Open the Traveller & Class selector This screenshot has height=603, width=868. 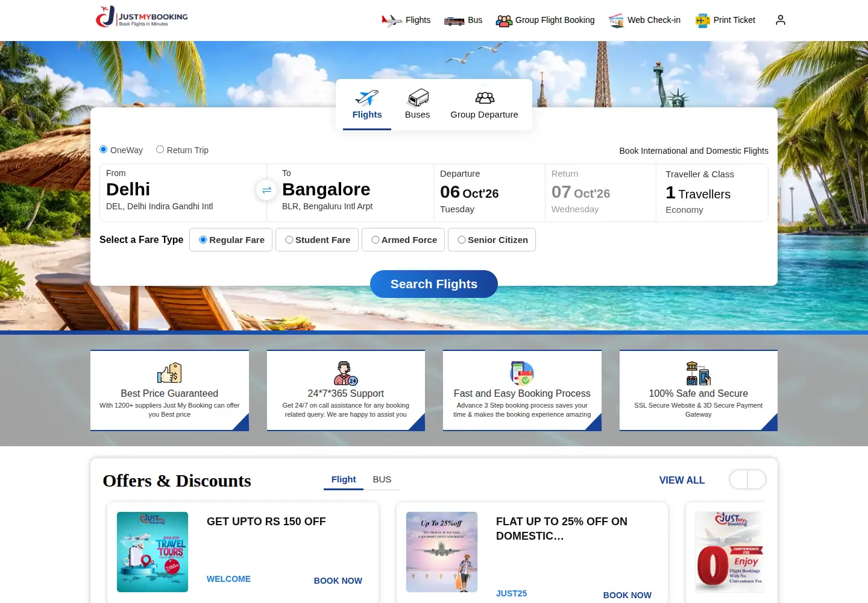coord(712,193)
